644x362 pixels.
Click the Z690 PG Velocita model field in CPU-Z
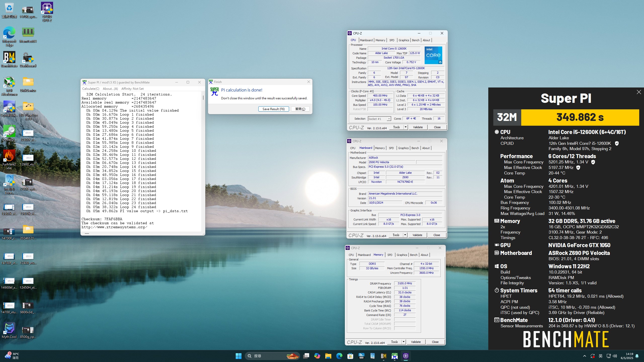point(391,162)
